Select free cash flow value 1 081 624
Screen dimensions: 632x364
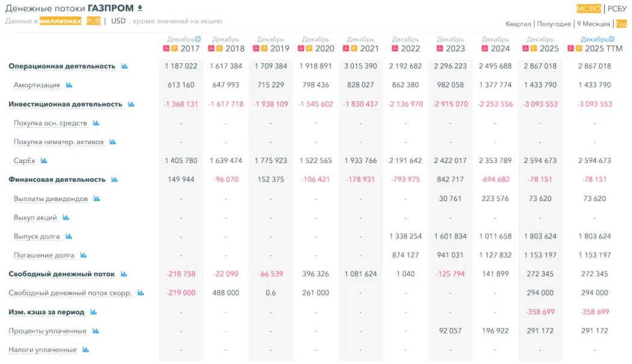tap(361, 274)
